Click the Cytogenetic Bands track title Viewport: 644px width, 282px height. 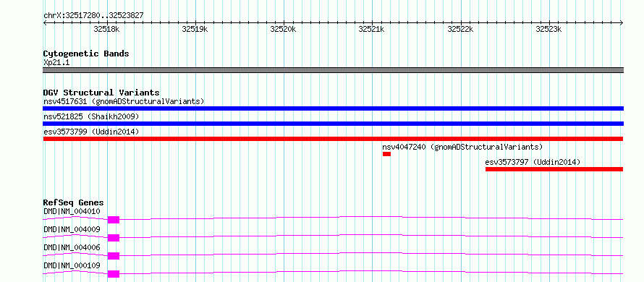[x=86, y=54]
